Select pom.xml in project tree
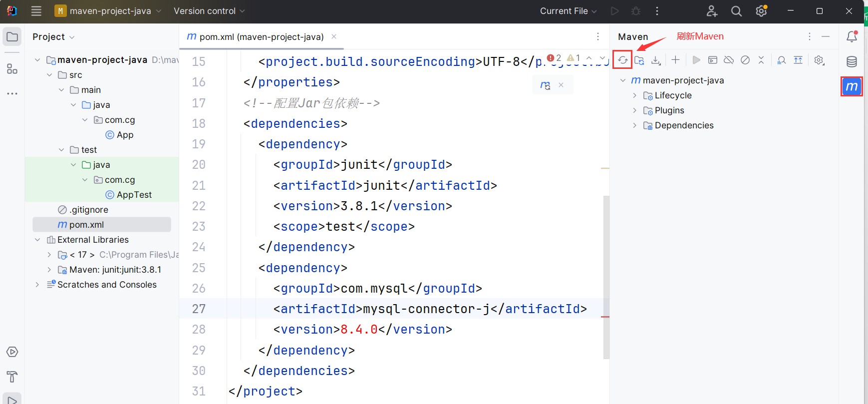The image size is (868, 404). click(x=102, y=225)
